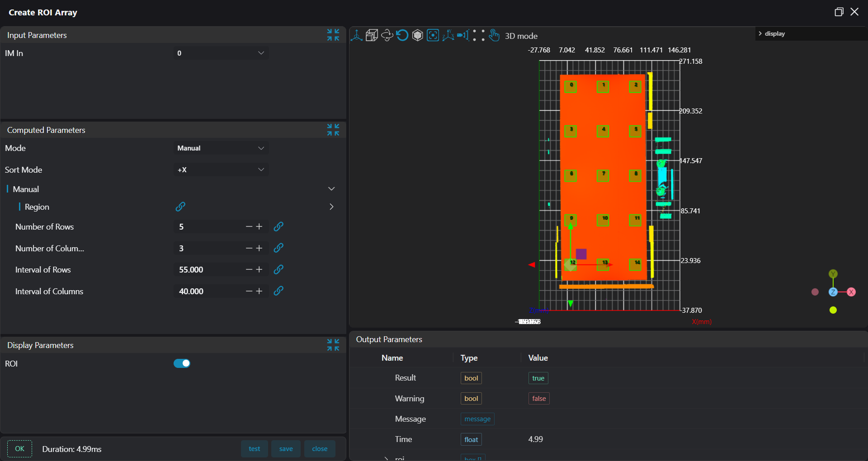The image size is (868, 461).
Task: Click the solid cube view icon
Action: pyautogui.click(x=417, y=36)
